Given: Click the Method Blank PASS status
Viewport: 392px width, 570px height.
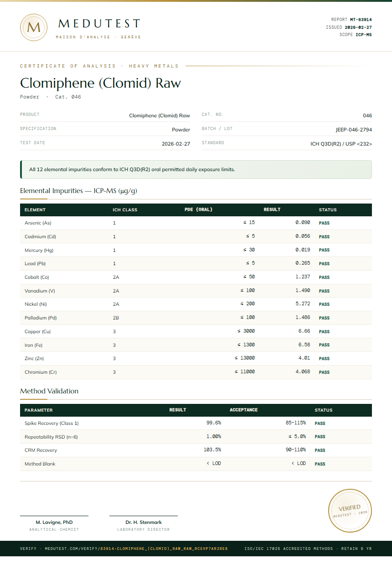Looking at the screenshot, I should point(320,464).
